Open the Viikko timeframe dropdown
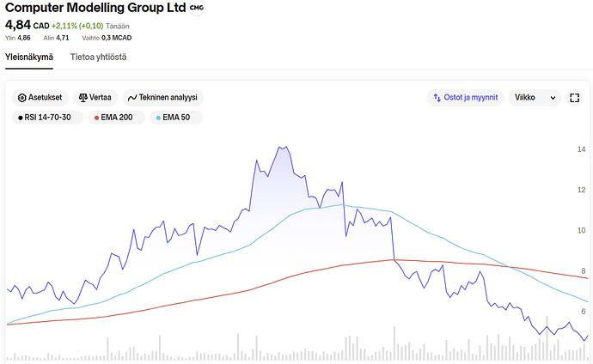The image size is (593, 364). point(535,98)
